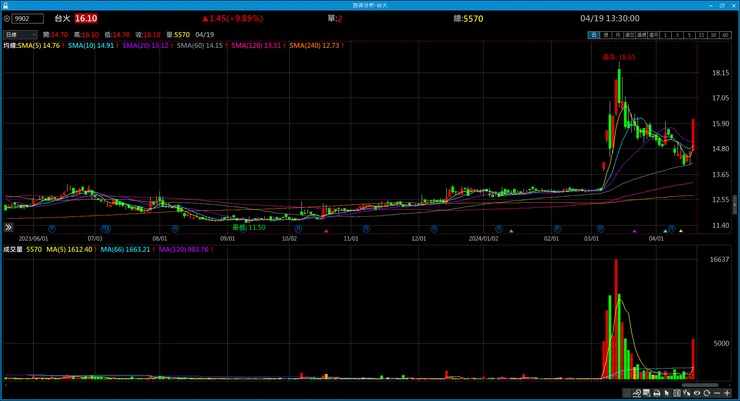The image size is (740, 401).
Task: Zoom out chart with minus icon
Action: pyautogui.click(x=717, y=393)
